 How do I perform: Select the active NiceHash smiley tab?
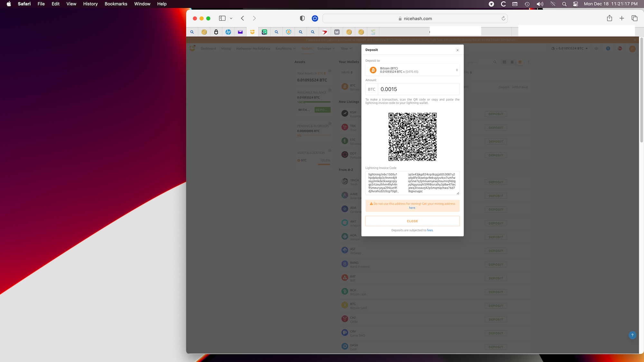(x=252, y=32)
